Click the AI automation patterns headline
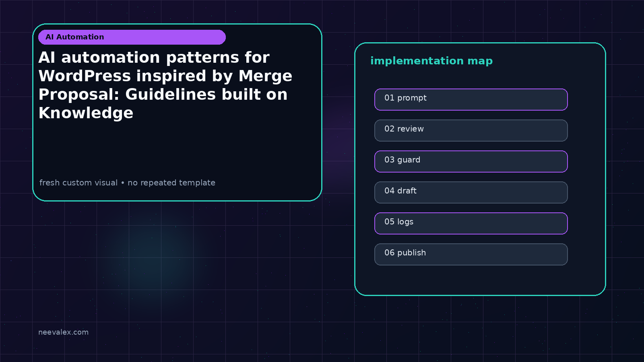 [165, 85]
